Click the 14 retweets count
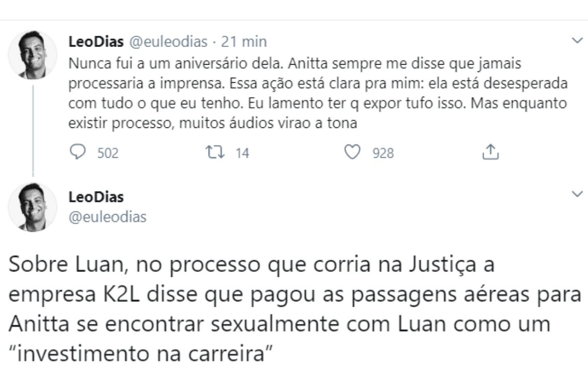Image resolution: width=588 pixels, height=392 pixels. click(242, 154)
